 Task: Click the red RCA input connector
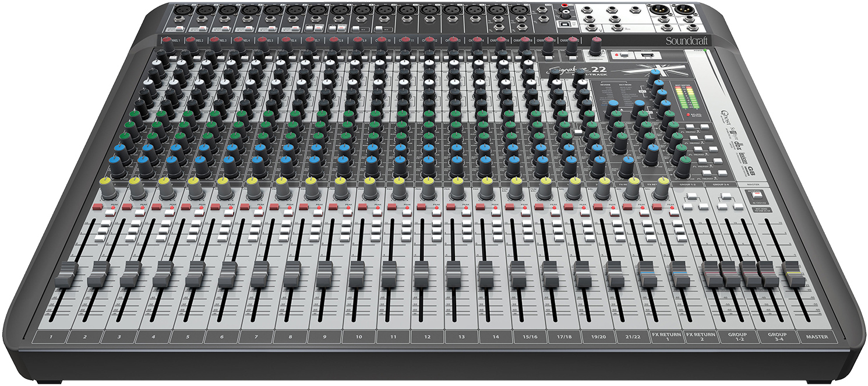click(564, 5)
